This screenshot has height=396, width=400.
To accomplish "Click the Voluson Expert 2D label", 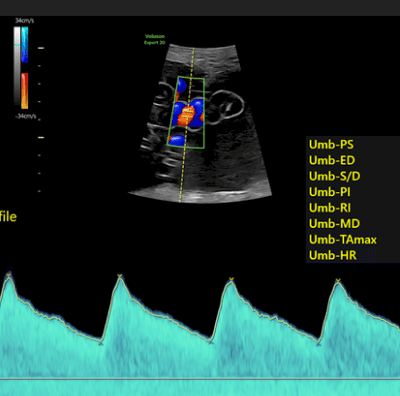I will (155, 39).
